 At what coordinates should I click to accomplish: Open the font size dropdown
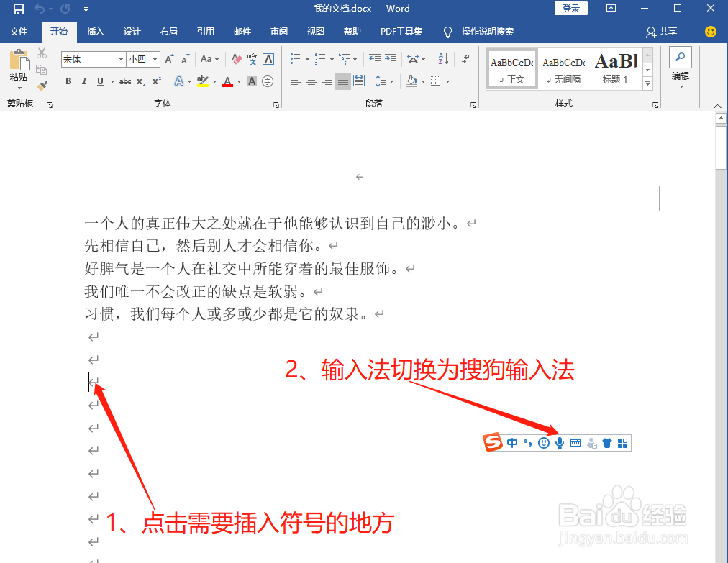(x=153, y=59)
